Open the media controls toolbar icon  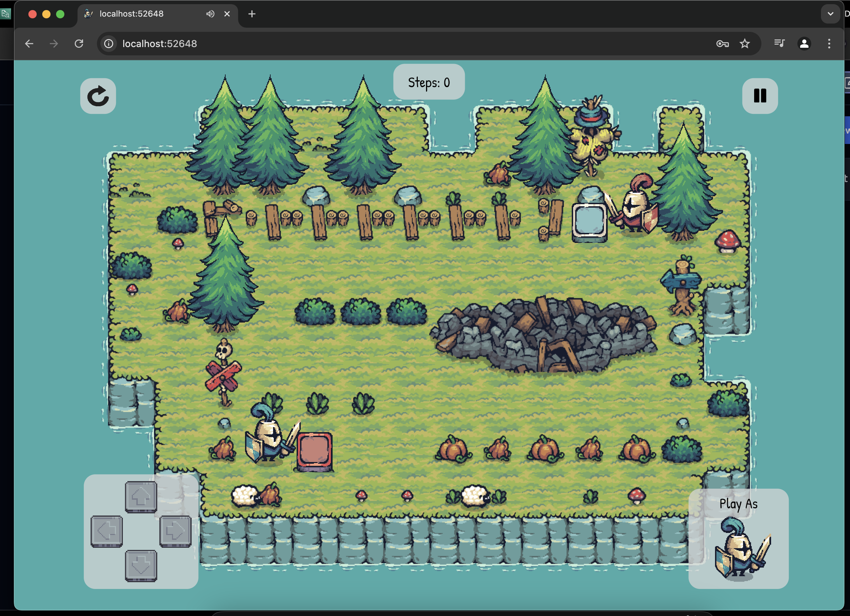[x=779, y=44]
